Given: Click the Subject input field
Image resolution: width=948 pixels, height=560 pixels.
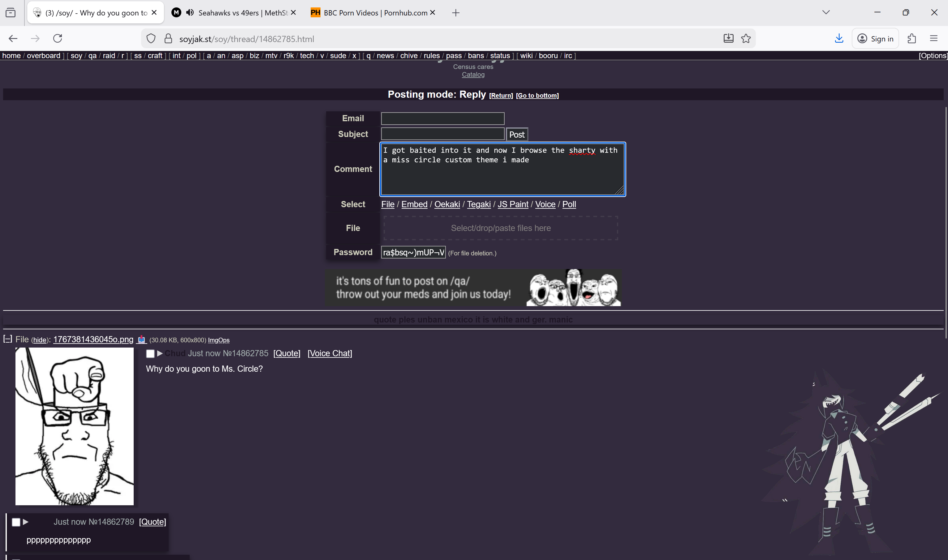Looking at the screenshot, I should [x=442, y=134].
